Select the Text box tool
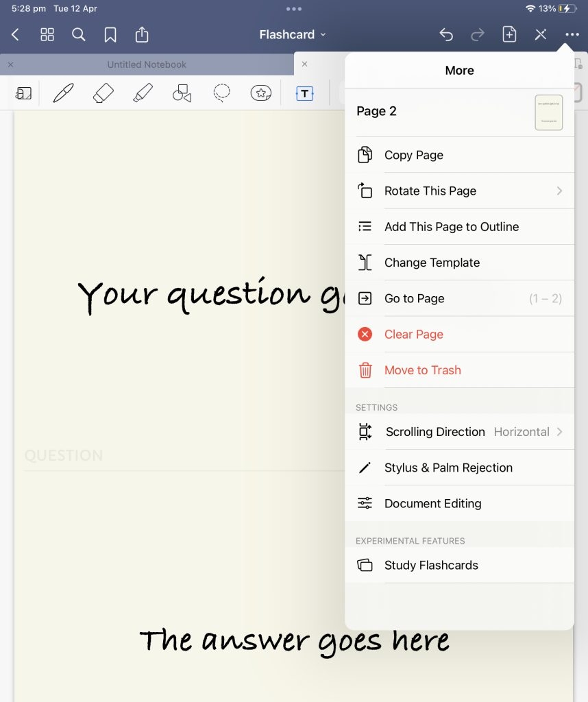Viewport: 588px width, 702px height. click(x=304, y=93)
